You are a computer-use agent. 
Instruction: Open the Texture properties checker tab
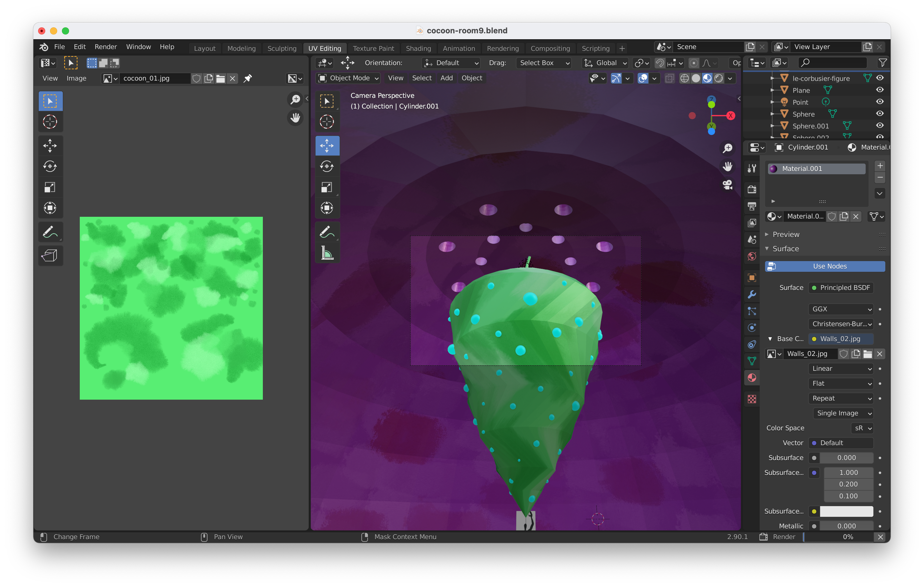pyautogui.click(x=752, y=399)
